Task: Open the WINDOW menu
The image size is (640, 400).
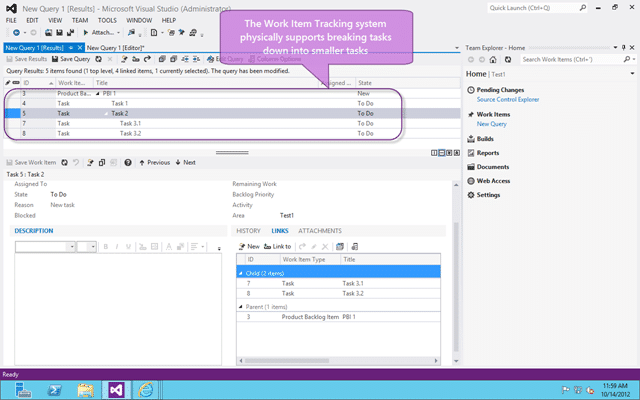Action: tap(139, 20)
